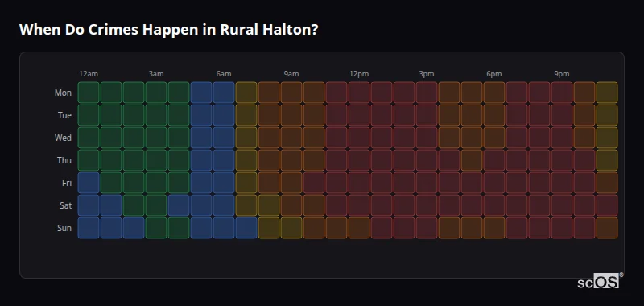Click the Tue row label
The image size is (644, 306).
(x=64, y=115)
